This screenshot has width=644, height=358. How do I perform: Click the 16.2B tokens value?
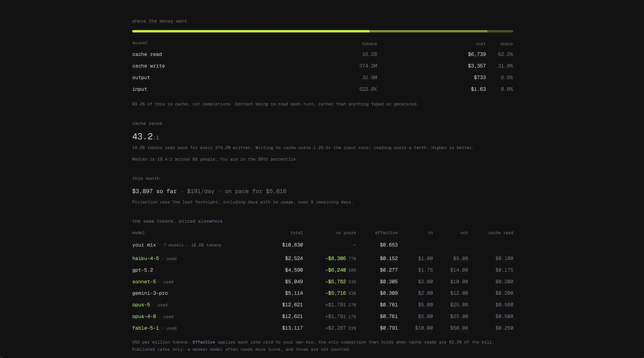point(369,54)
